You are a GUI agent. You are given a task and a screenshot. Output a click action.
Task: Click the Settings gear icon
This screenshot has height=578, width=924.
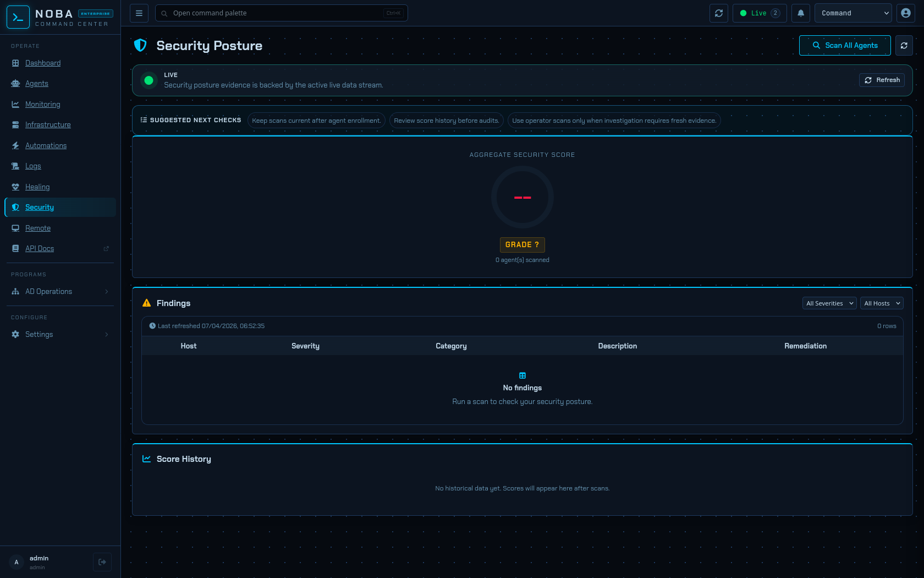pyautogui.click(x=15, y=335)
